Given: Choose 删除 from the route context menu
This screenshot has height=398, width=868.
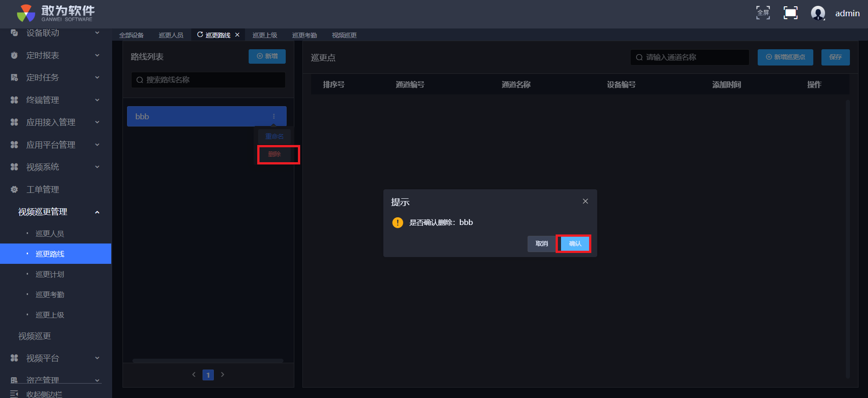Looking at the screenshot, I should (274, 154).
